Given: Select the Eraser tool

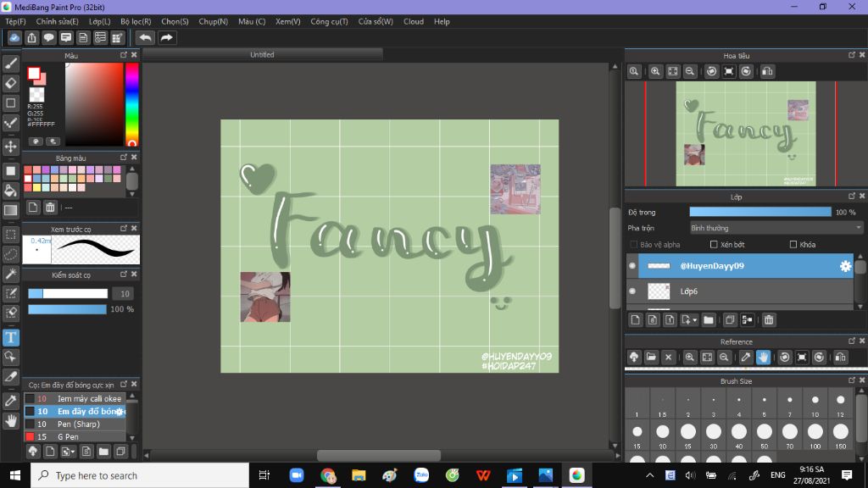Looking at the screenshot, I should click(10, 83).
